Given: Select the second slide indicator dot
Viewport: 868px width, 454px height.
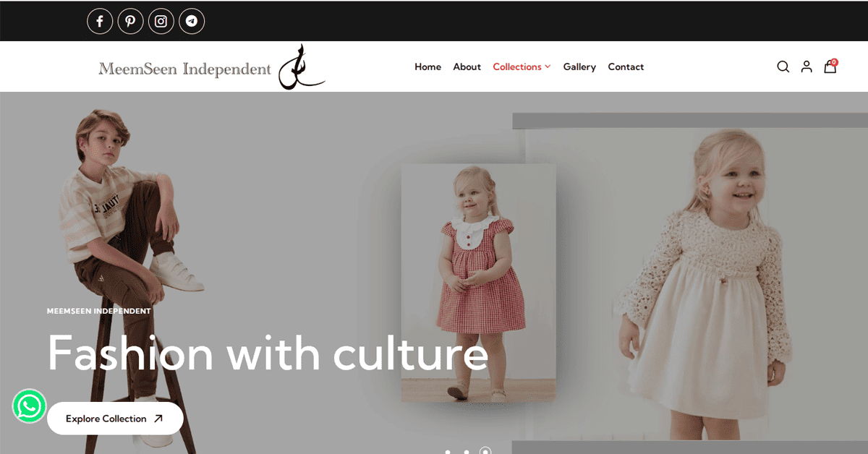Looking at the screenshot, I should pyautogui.click(x=467, y=452).
